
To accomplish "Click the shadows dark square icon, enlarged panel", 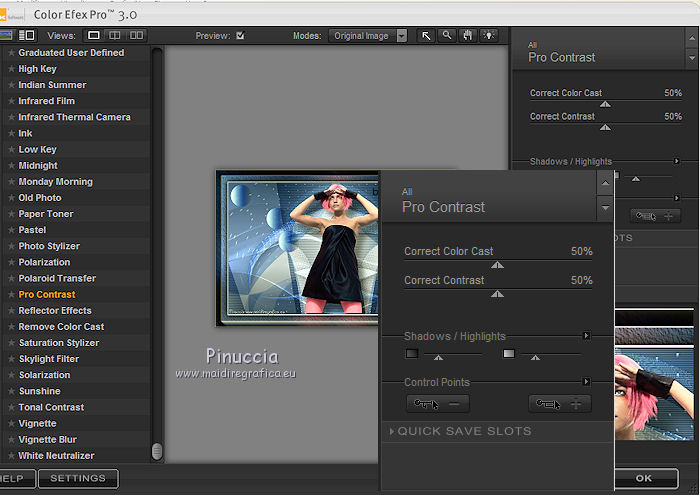I will [412, 354].
